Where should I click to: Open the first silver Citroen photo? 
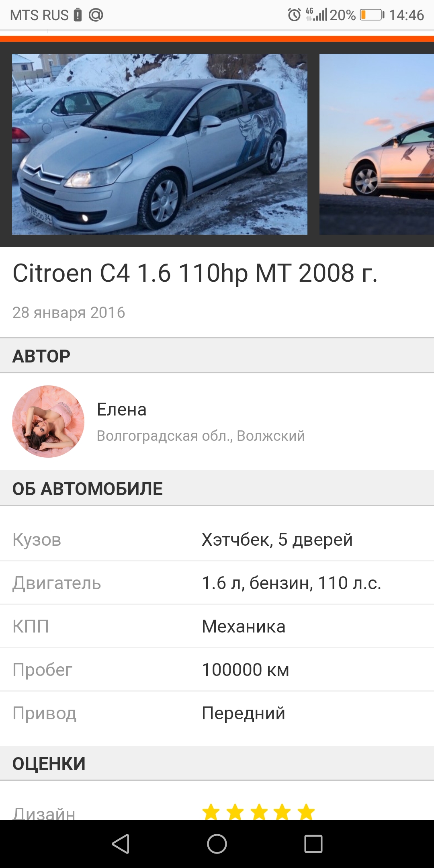point(160,144)
